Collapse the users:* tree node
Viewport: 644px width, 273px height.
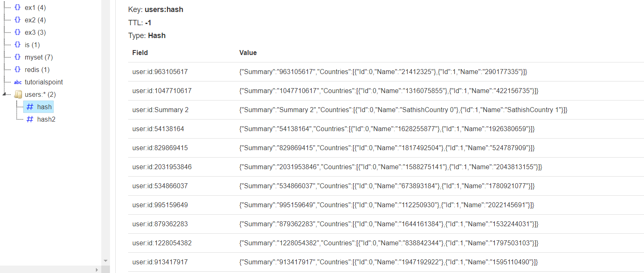click(3, 94)
